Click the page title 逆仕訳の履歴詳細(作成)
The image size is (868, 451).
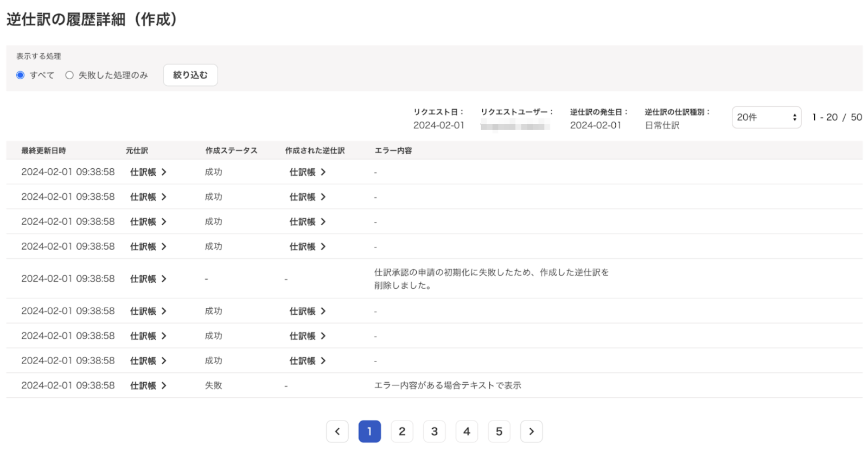coord(92,20)
